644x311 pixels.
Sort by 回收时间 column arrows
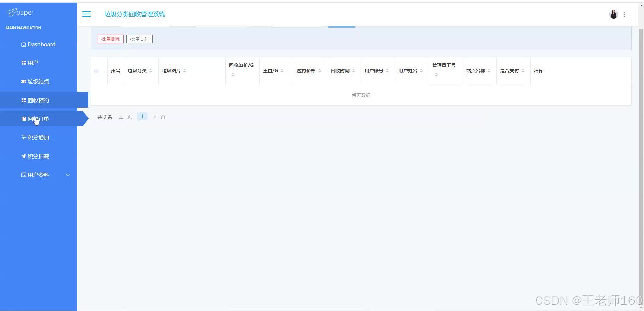tap(354, 71)
